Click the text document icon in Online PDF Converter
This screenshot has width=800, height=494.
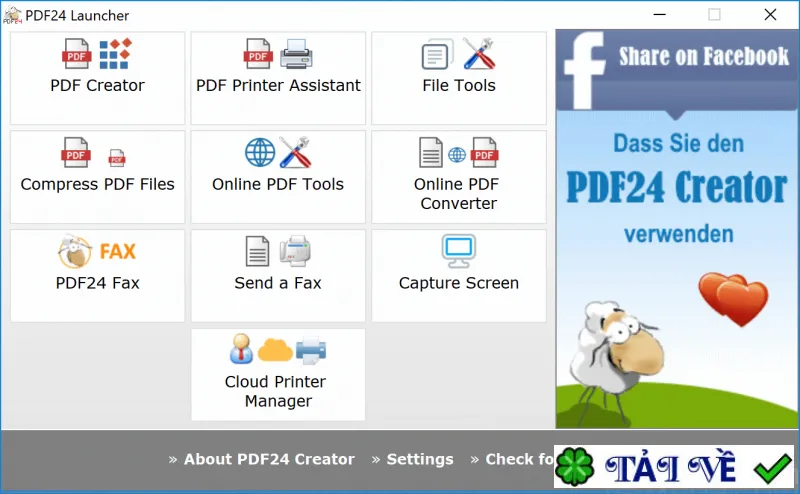(431, 152)
